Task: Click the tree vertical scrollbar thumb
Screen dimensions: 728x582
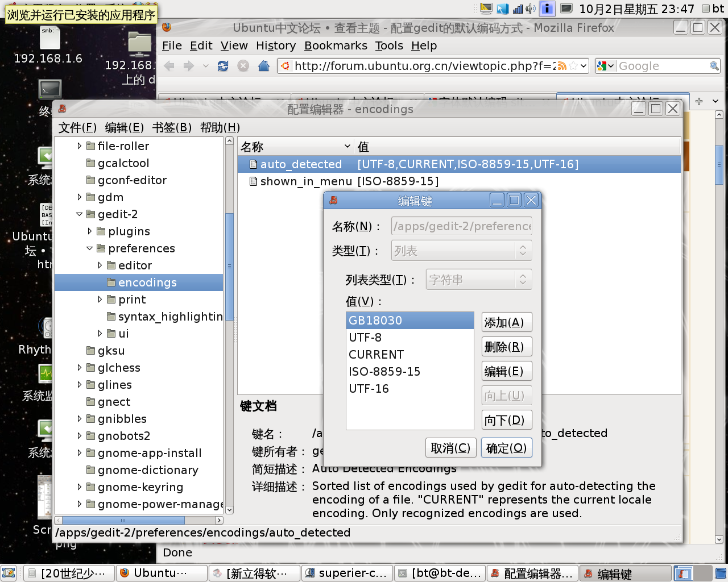Action: 229,267
